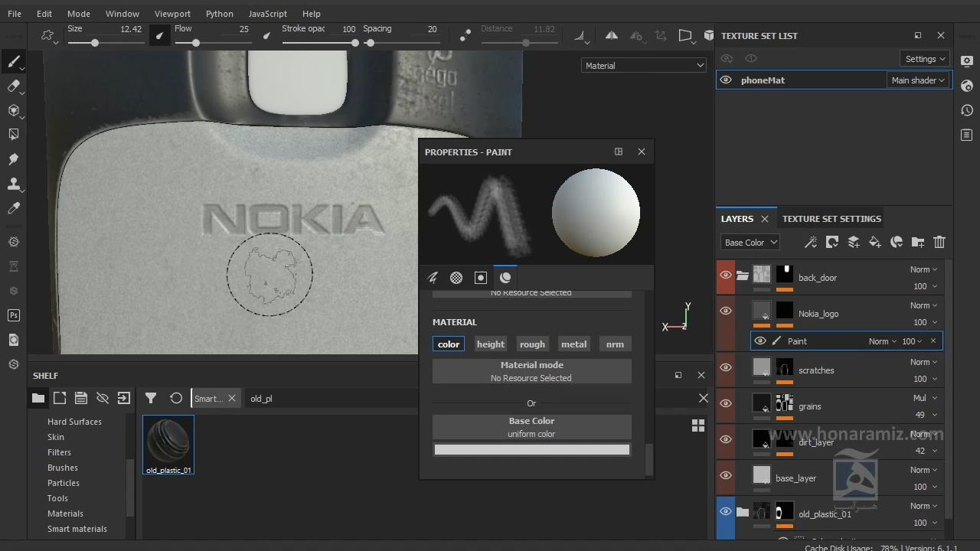The height and width of the screenshot is (551, 980).
Task: Open scratches layer opacity 100 dropdown
Action: (x=923, y=379)
